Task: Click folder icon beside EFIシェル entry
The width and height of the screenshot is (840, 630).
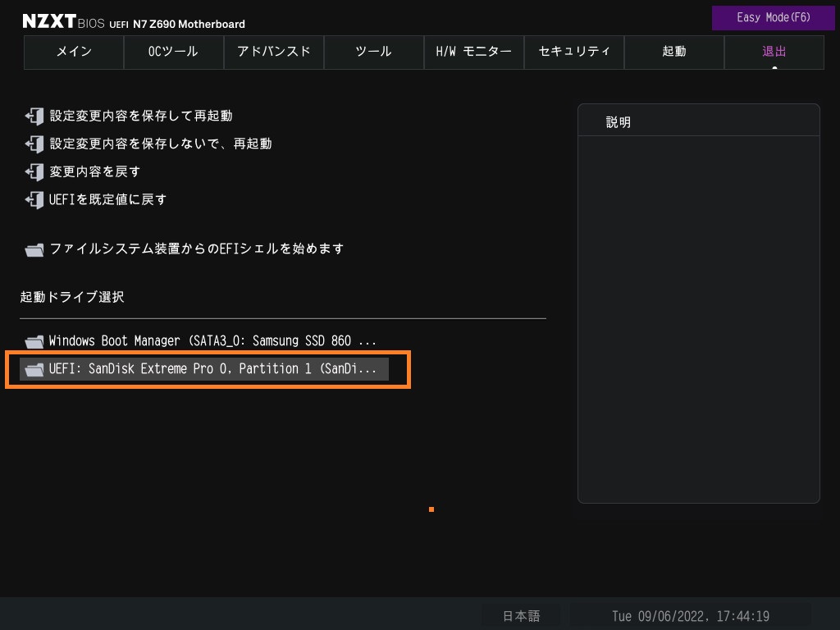Action: pyautogui.click(x=34, y=249)
